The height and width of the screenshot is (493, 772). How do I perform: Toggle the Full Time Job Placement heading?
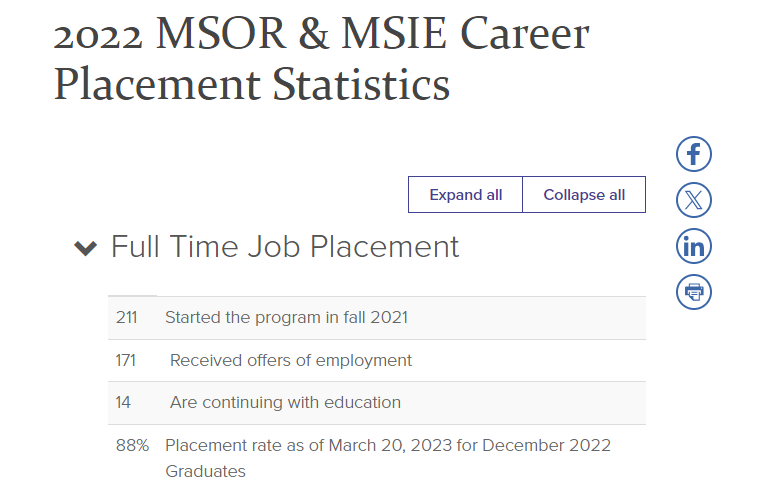coord(285,246)
